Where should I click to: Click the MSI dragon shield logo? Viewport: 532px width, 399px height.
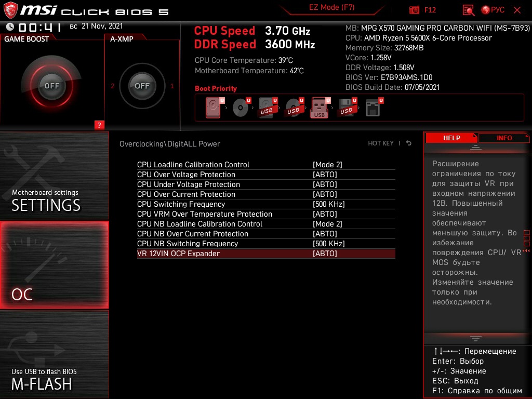point(10,10)
